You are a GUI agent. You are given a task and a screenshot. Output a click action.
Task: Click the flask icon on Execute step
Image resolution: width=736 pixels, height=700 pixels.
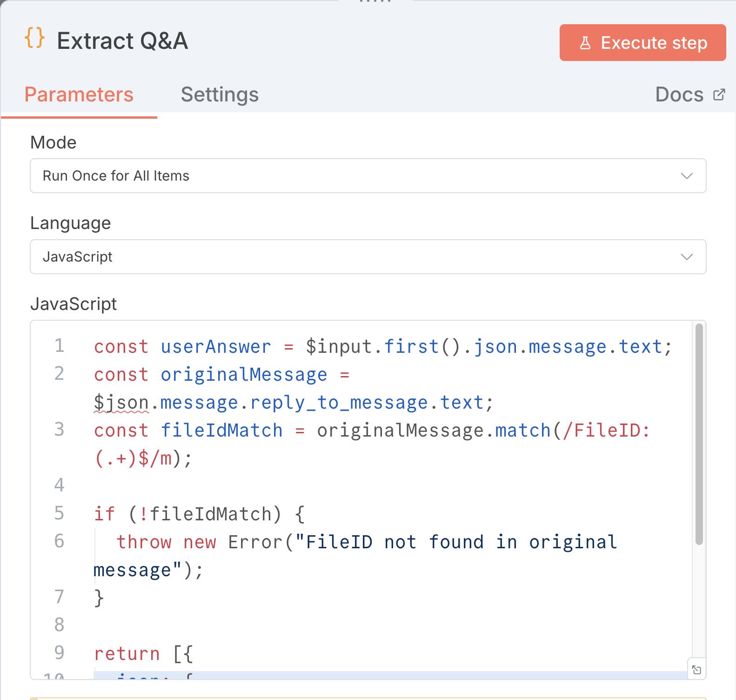coord(585,43)
